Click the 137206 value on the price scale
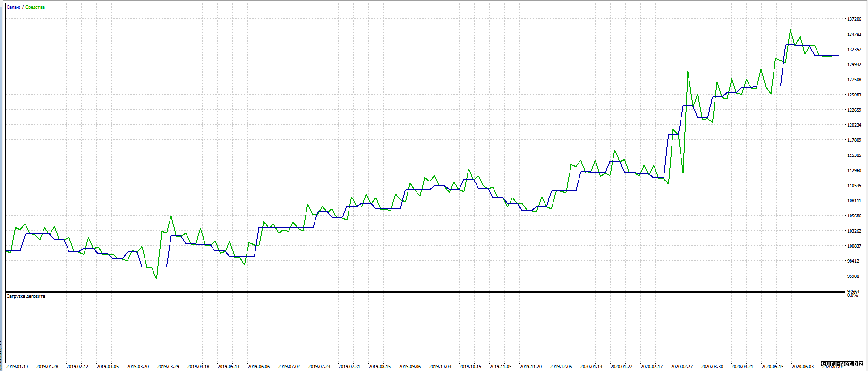 click(854, 19)
